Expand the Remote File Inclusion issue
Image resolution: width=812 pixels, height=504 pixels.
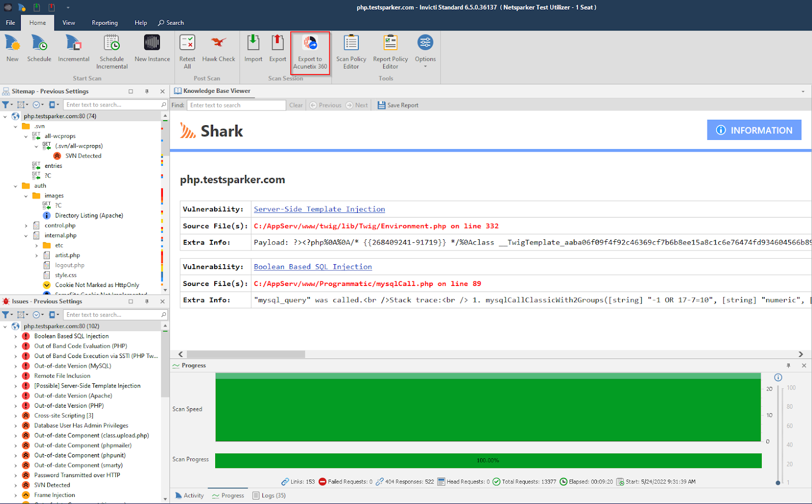coord(16,376)
